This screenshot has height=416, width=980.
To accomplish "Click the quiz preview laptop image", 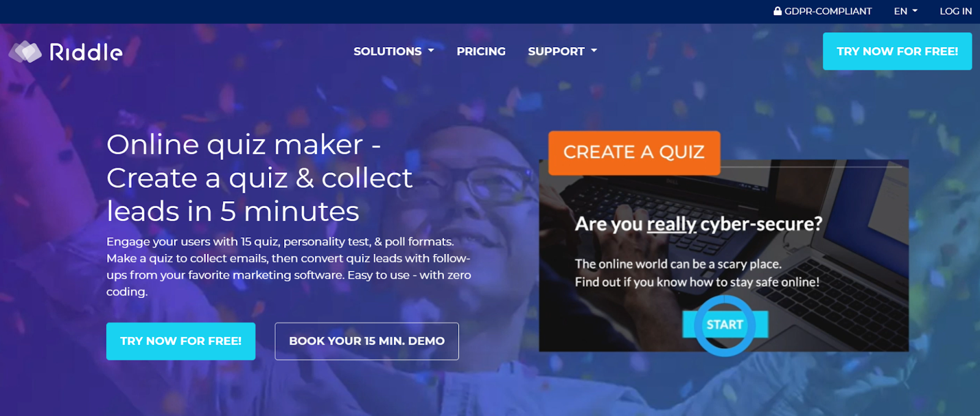I will [x=723, y=256].
